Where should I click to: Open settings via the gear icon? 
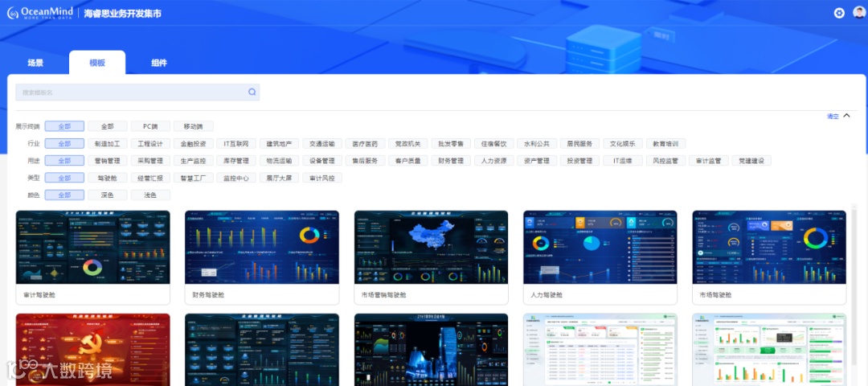click(839, 13)
